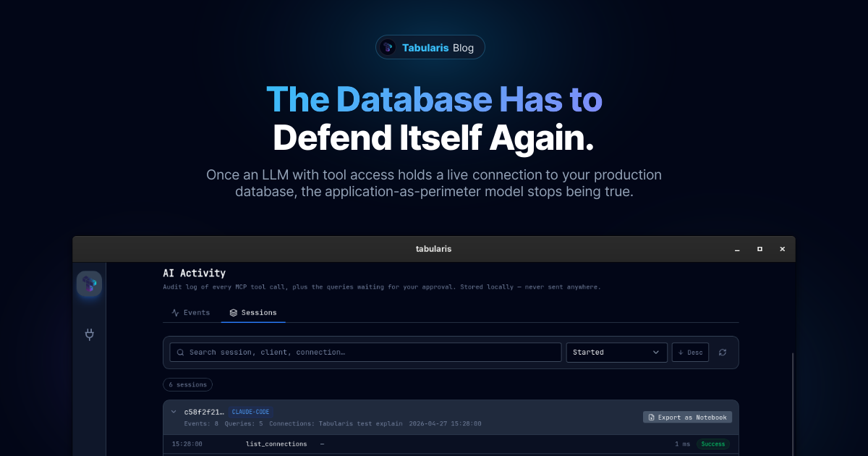Click Export as Notebook button
868x456 pixels.
coord(687,417)
